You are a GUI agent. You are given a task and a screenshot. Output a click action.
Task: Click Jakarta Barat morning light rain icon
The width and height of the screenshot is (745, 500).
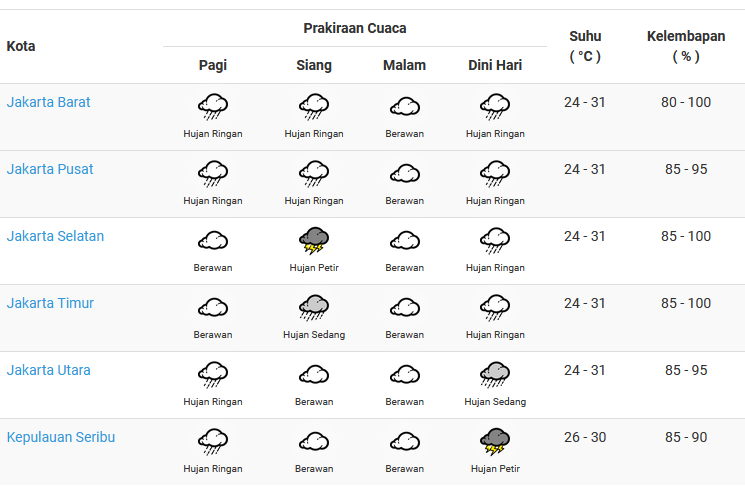pyautogui.click(x=213, y=106)
